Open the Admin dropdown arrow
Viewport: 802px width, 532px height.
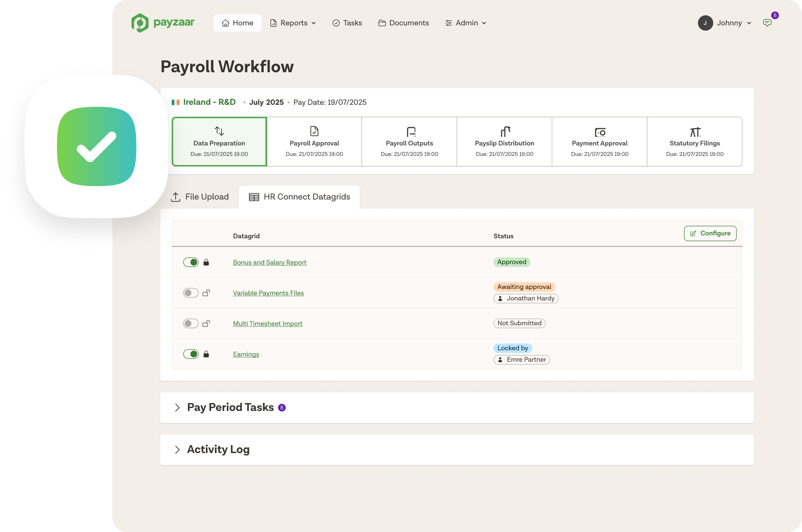click(x=484, y=23)
